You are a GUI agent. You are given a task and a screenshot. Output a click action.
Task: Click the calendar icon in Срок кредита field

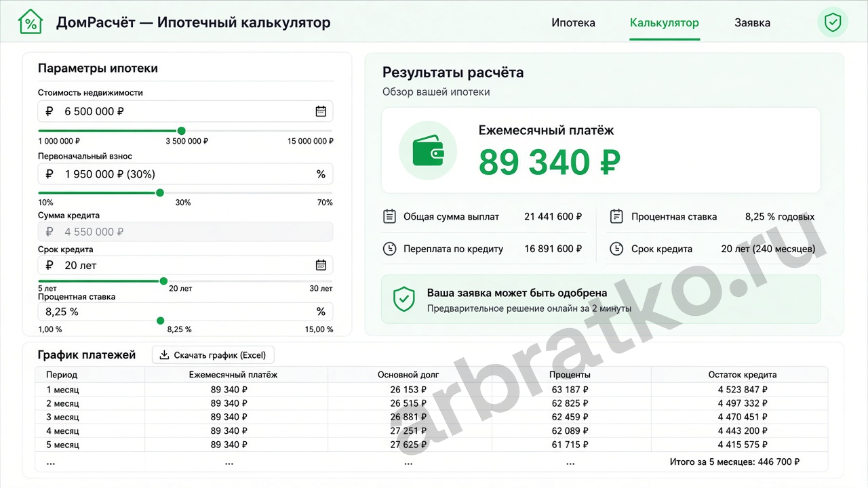(x=321, y=265)
